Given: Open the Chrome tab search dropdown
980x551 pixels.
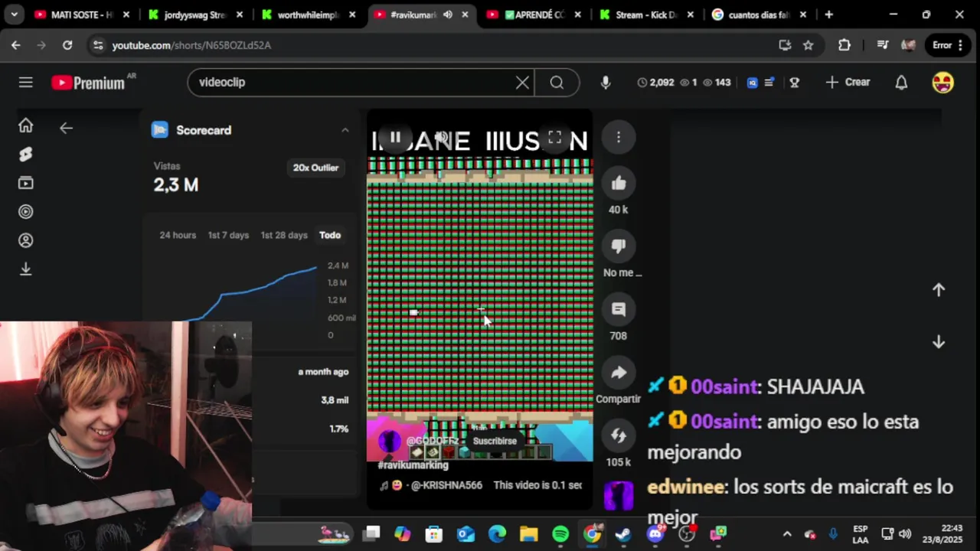Looking at the screenshot, I should pyautogui.click(x=14, y=15).
